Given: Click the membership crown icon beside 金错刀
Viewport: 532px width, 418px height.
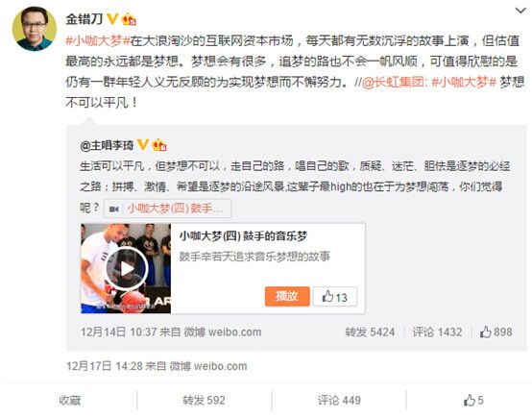Looking at the screenshot, I should [129, 19].
